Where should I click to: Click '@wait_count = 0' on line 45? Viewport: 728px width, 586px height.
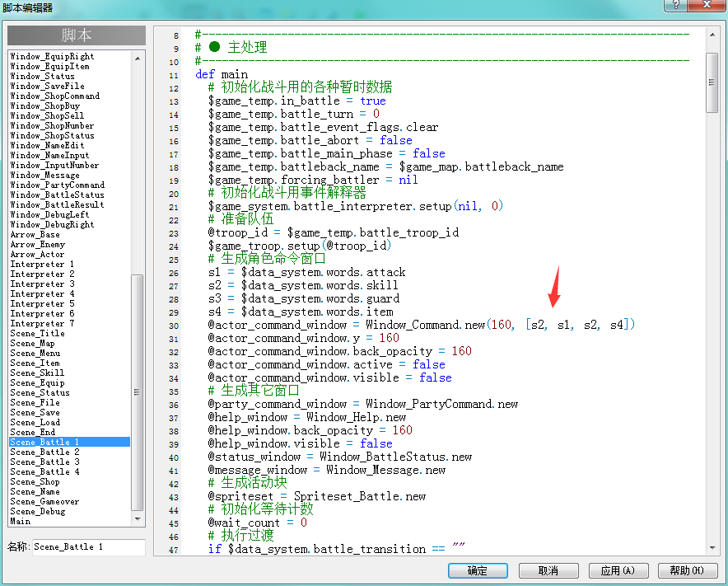point(257,523)
